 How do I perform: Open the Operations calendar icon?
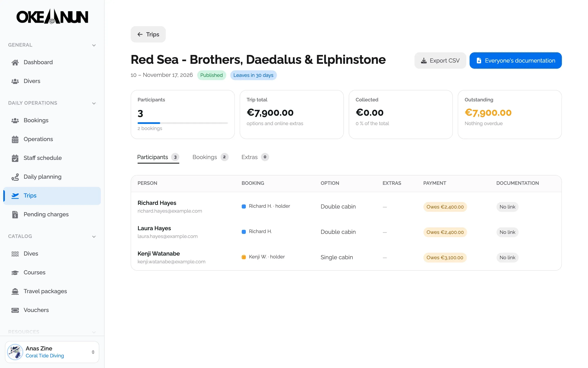pyautogui.click(x=15, y=139)
